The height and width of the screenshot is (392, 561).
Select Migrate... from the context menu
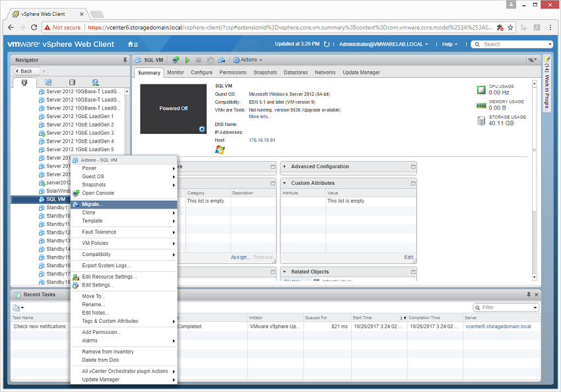click(124, 204)
